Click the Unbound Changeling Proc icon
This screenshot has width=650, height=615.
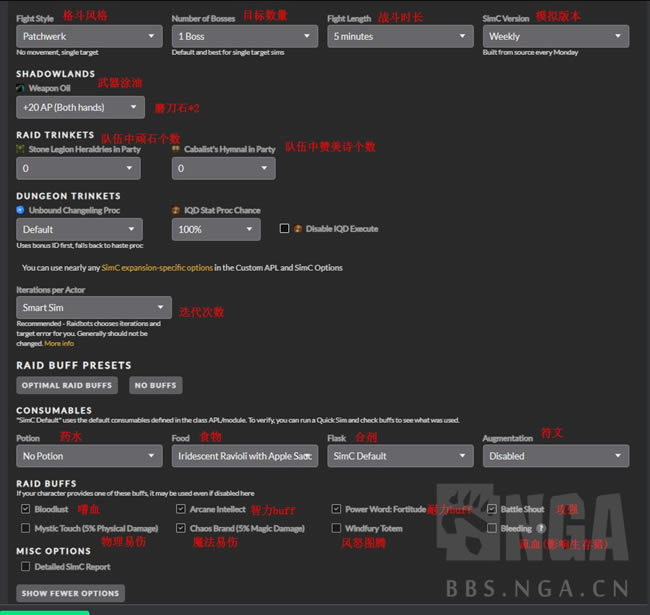[21, 210]
